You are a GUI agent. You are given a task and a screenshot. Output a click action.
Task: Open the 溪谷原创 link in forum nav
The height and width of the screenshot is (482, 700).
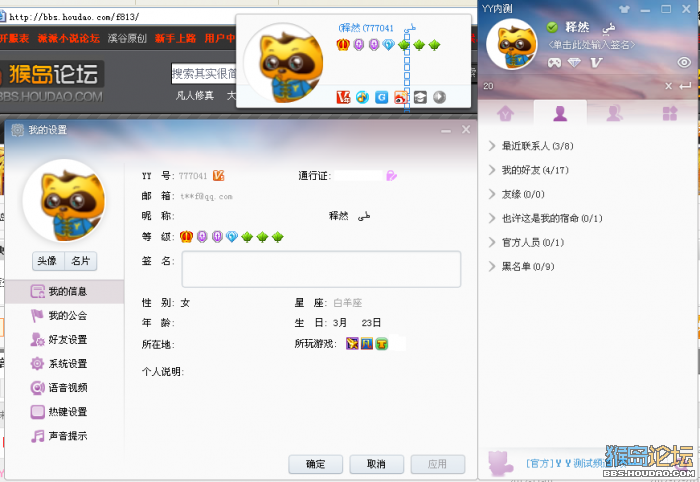tap(127, 38)
